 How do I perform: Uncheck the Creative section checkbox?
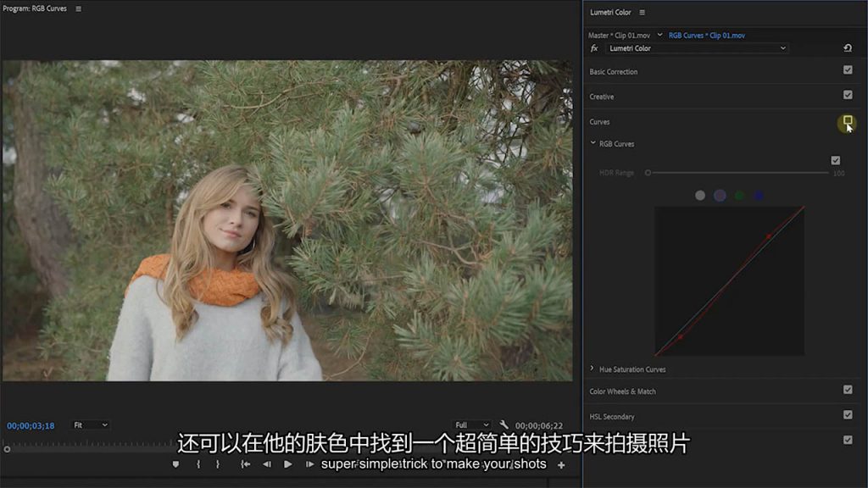tap(848, 95)
